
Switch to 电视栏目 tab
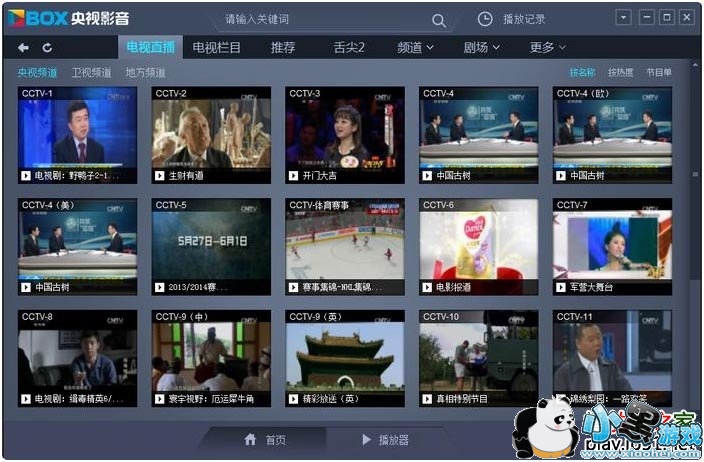[x=216, y=47]
